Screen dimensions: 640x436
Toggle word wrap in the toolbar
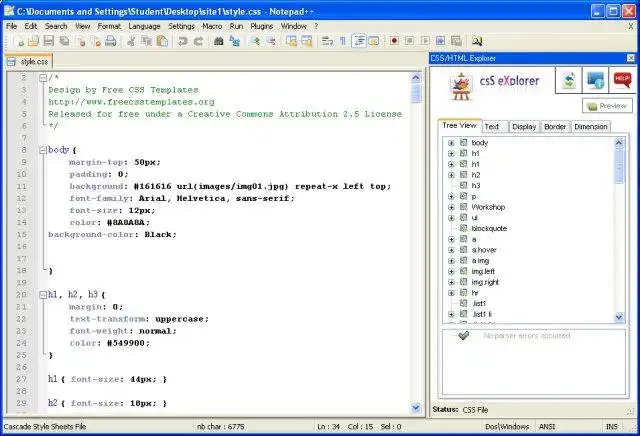point(327,41)
